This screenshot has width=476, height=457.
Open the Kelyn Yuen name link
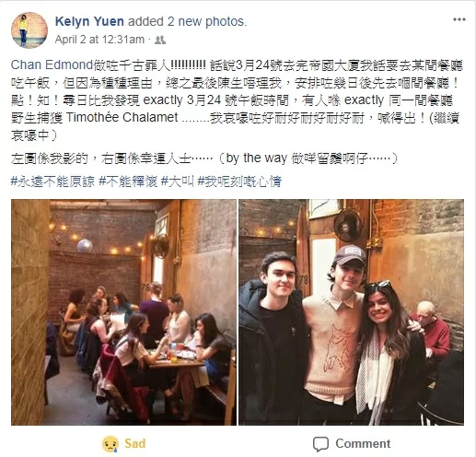pos(89,21)
